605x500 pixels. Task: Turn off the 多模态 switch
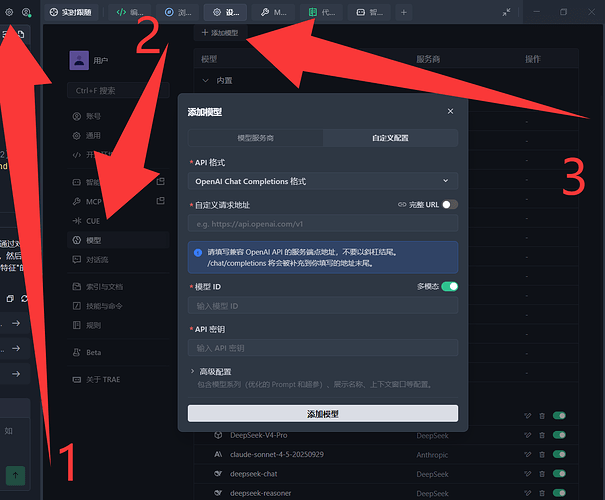(450, 286)
